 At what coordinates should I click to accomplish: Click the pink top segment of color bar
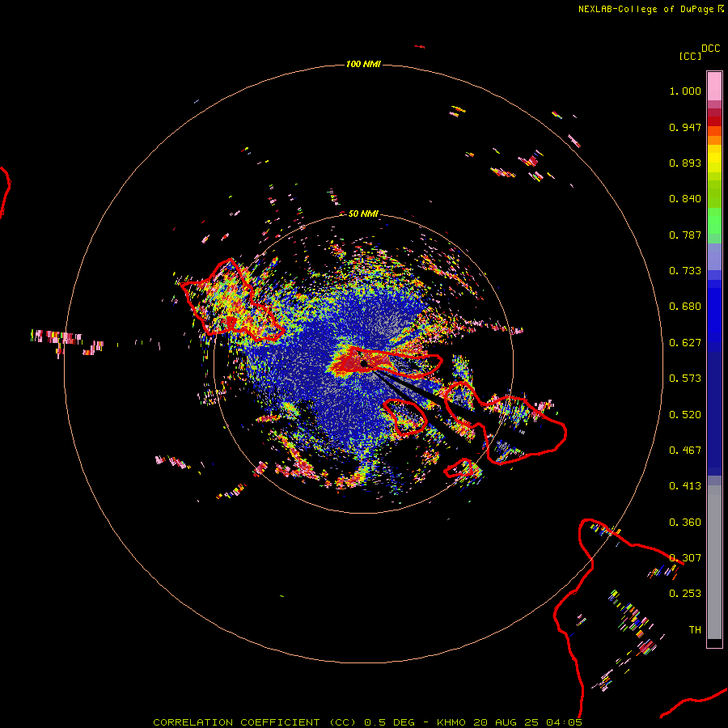pos(714,86)
